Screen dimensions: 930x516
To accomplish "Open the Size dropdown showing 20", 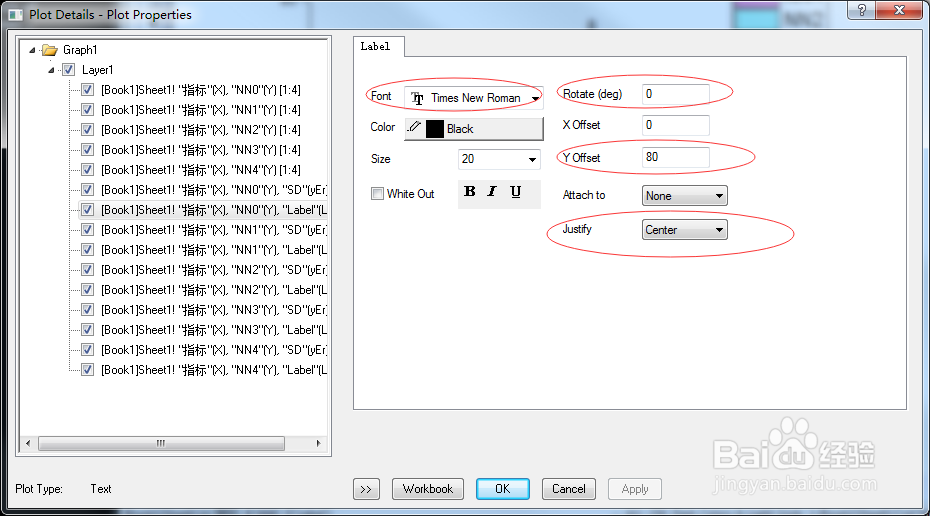I will coord(499,159).
